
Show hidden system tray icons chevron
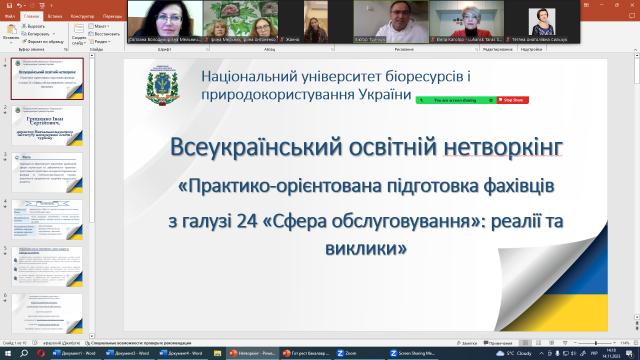pyautogui.click(x=542, y=353)
